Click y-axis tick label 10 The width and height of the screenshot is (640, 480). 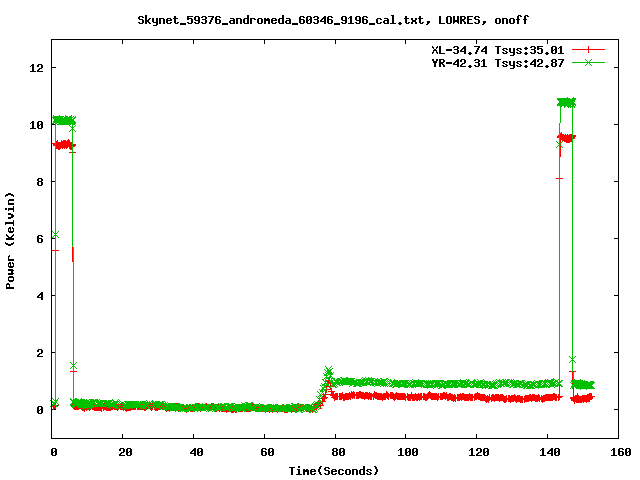36,125
